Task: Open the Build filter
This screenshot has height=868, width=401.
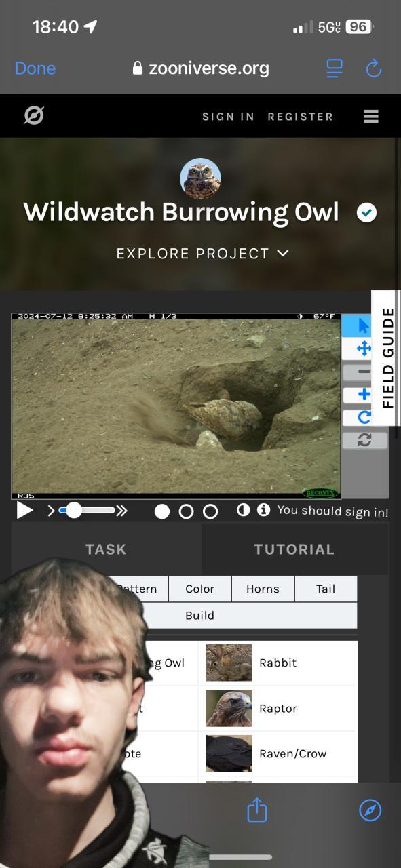Action: 199,615
